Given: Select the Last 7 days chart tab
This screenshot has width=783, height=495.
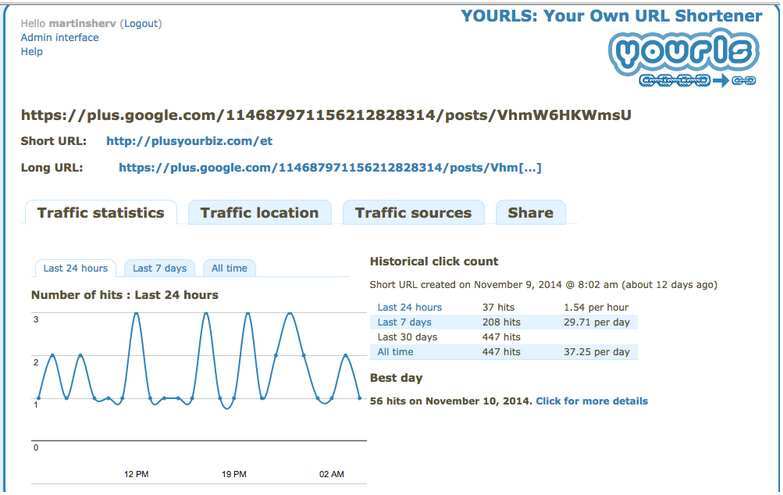Looking at the screenshot, I should coord(159,268).
